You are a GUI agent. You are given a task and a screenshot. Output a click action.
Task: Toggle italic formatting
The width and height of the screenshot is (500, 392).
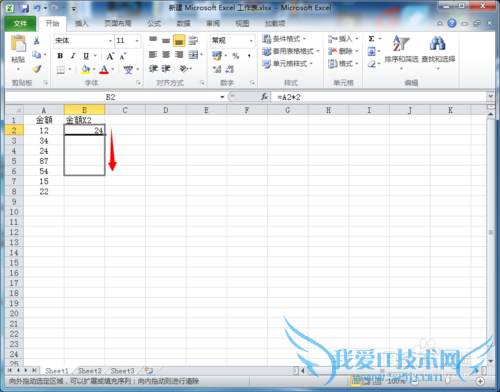pyautogui.click(x=73, y=56)
